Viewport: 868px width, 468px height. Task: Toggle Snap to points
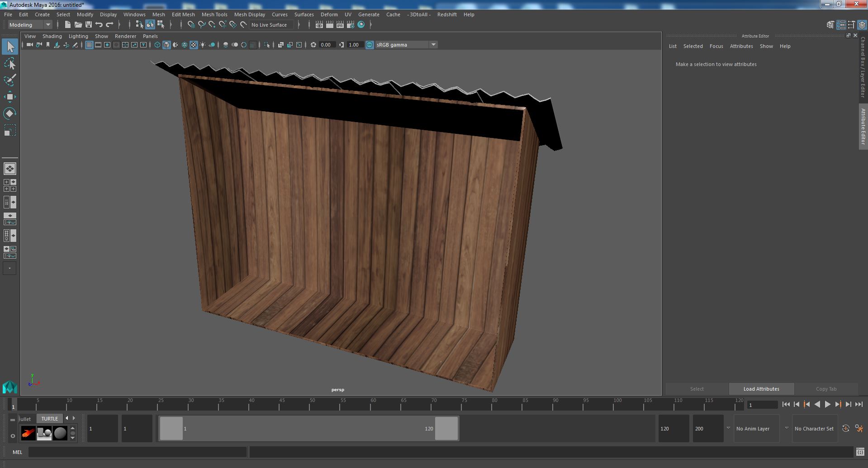tap(212, 25)
